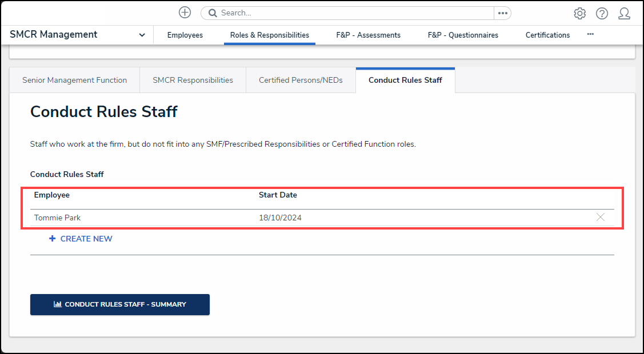
Task: Open the F&P - Questionnaires tab
Action: [x=463, y=35]
